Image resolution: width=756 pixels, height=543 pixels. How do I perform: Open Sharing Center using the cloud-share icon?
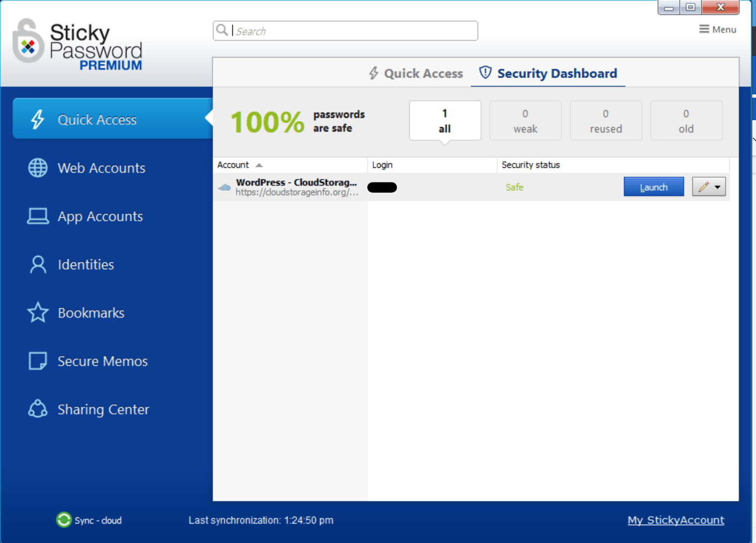[x=37, y=409]
